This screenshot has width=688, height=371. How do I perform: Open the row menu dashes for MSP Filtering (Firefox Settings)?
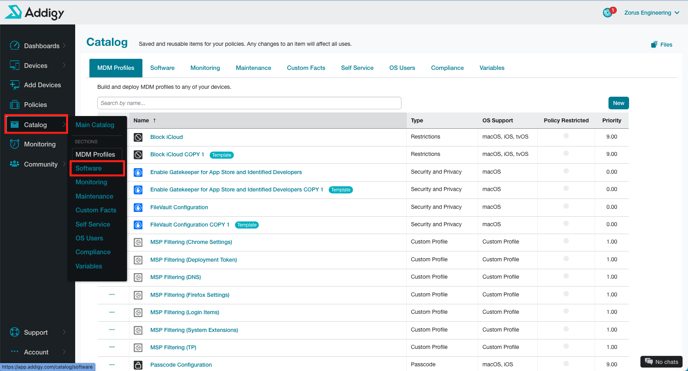point(112,294)
